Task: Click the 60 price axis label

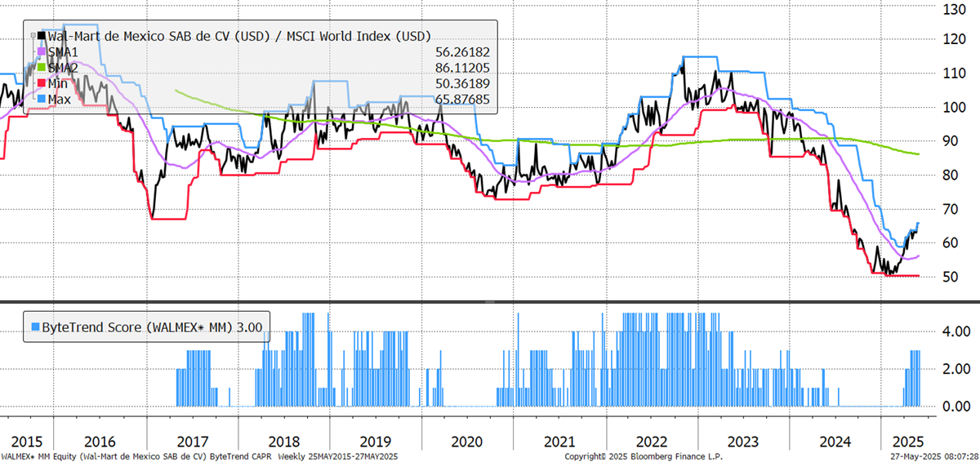Action: tap(952, 243)
